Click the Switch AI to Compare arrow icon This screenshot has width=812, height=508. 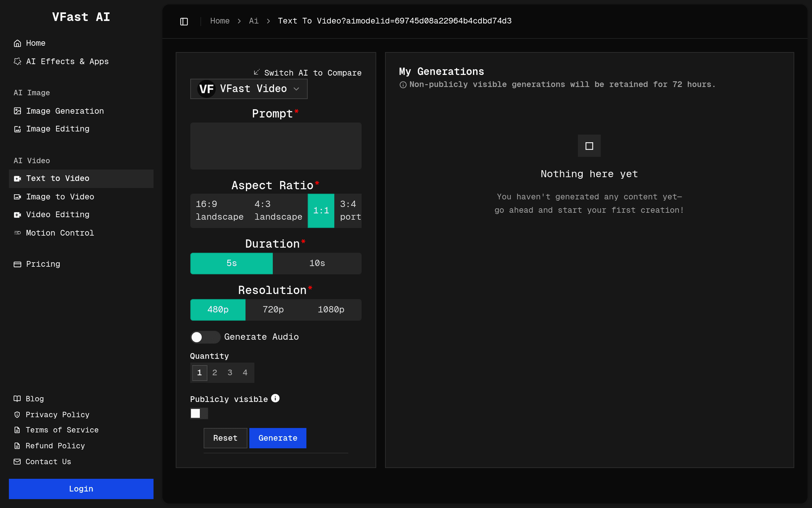pyautogui.click(x=257, y=72)
